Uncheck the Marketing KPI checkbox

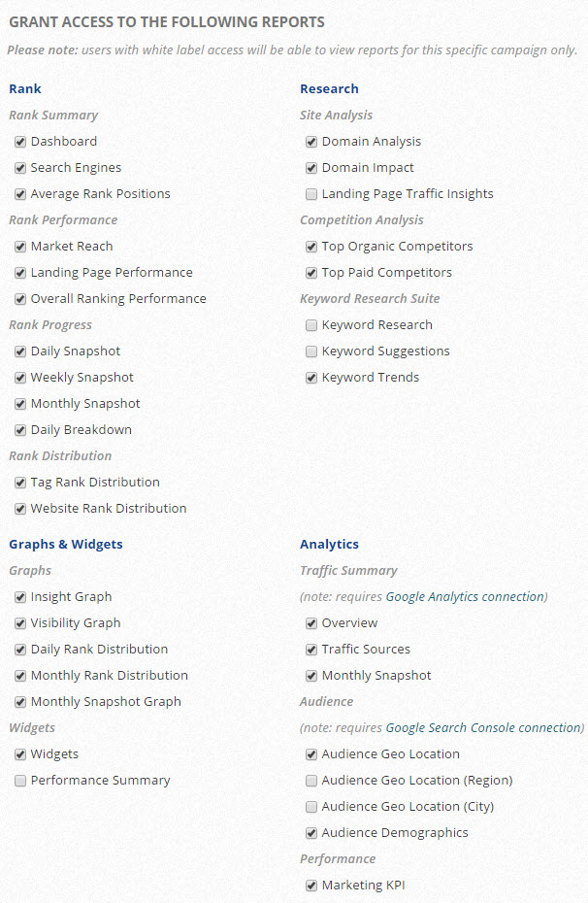311,886
